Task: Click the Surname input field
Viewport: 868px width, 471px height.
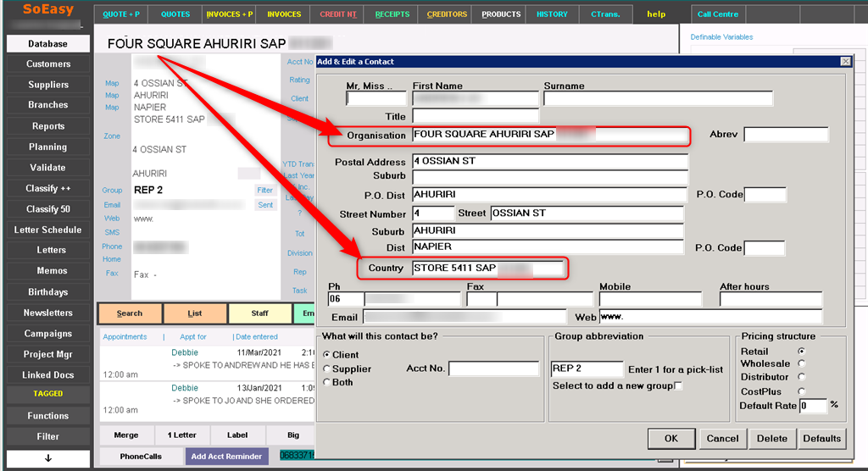Action: pyautogui.click(x=658, y=98)
